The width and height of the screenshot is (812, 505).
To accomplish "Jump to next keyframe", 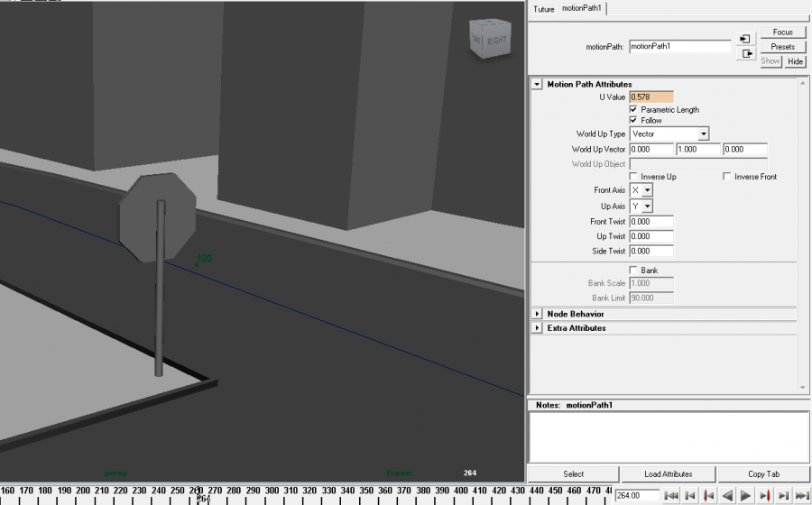I will coord(765,496).
